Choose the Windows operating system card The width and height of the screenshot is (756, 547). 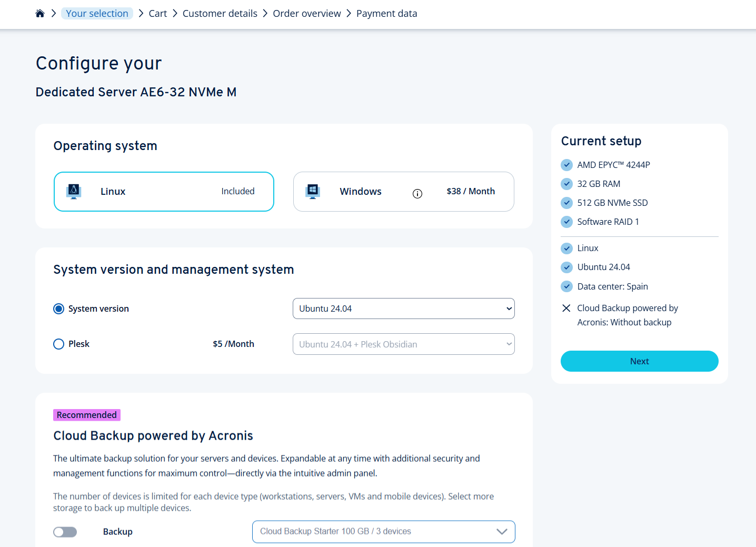click(x=404, y=192)
